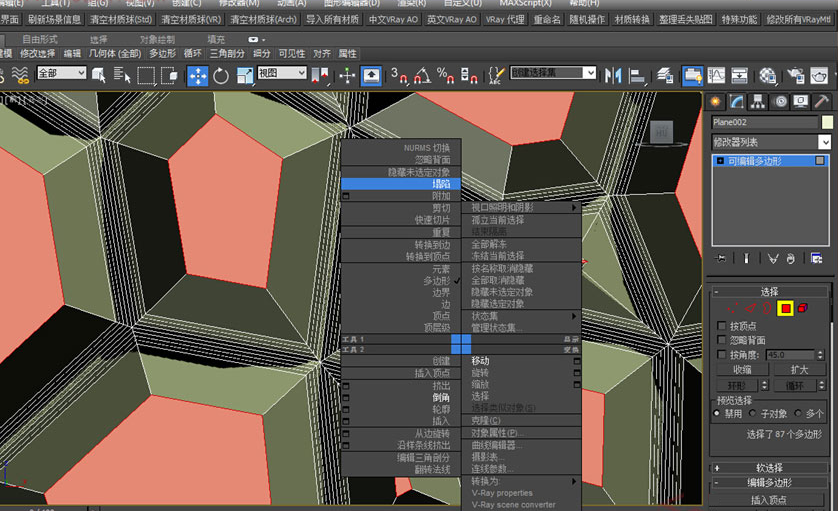Open settings box next to 移动
Image resolution: width=838 pixels, height=511 pixels.
(577, 361)
